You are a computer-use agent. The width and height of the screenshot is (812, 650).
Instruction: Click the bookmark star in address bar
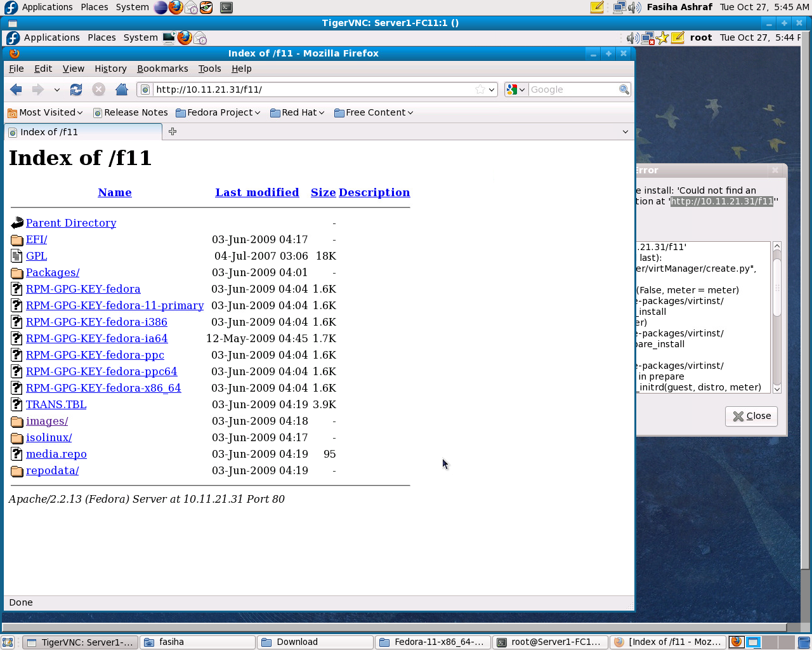coord(480,90)
